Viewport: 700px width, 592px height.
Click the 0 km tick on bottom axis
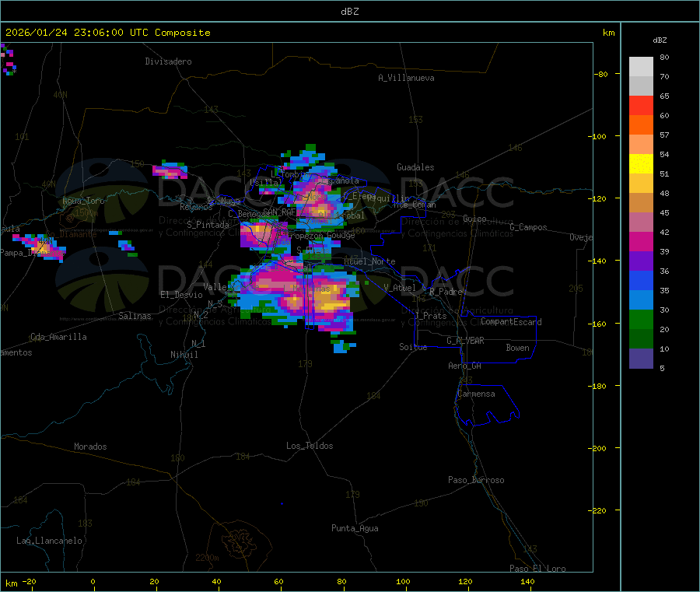pos(93,581)
